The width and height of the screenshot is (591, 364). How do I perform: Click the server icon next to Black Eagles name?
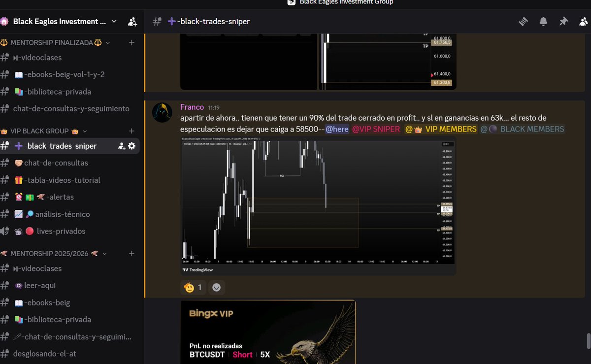click(4, 21)
